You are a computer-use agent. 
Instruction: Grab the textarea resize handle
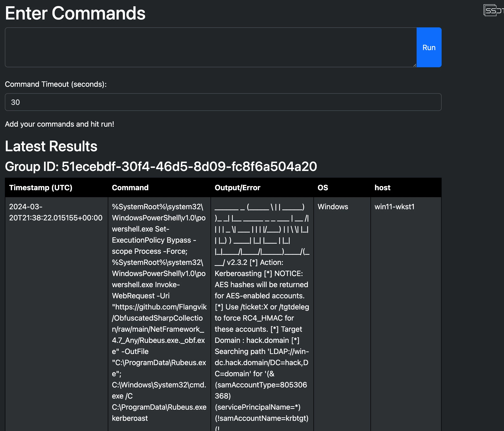point(415,65)
